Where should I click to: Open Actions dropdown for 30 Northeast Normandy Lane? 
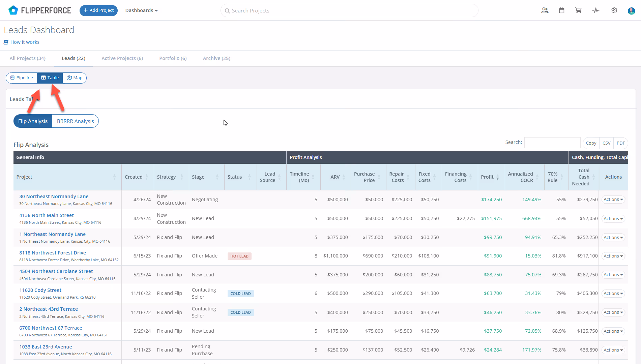pos(613,200)
